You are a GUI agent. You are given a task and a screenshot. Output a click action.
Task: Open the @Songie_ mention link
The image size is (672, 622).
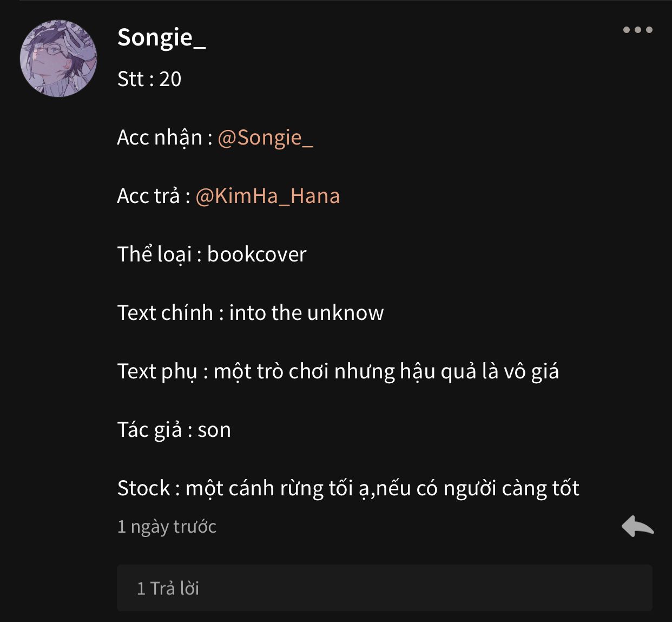(x=265, y=138)
